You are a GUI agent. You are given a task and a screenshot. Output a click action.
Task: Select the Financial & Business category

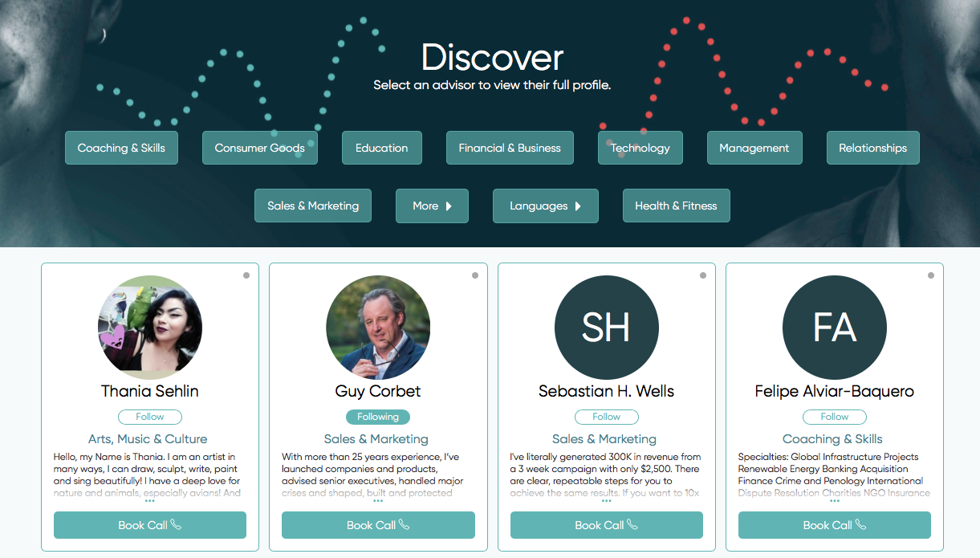tap(510, 148)
